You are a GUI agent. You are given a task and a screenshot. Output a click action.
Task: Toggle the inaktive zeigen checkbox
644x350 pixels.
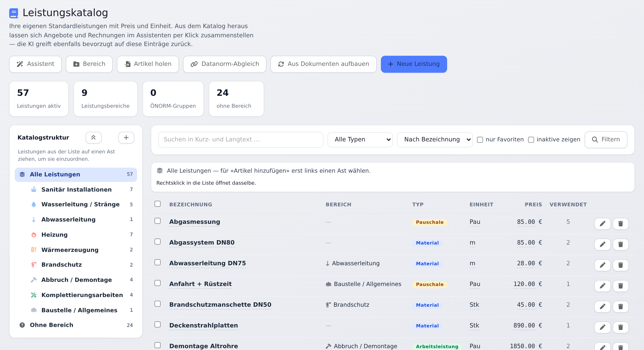(x=531, y=140)
